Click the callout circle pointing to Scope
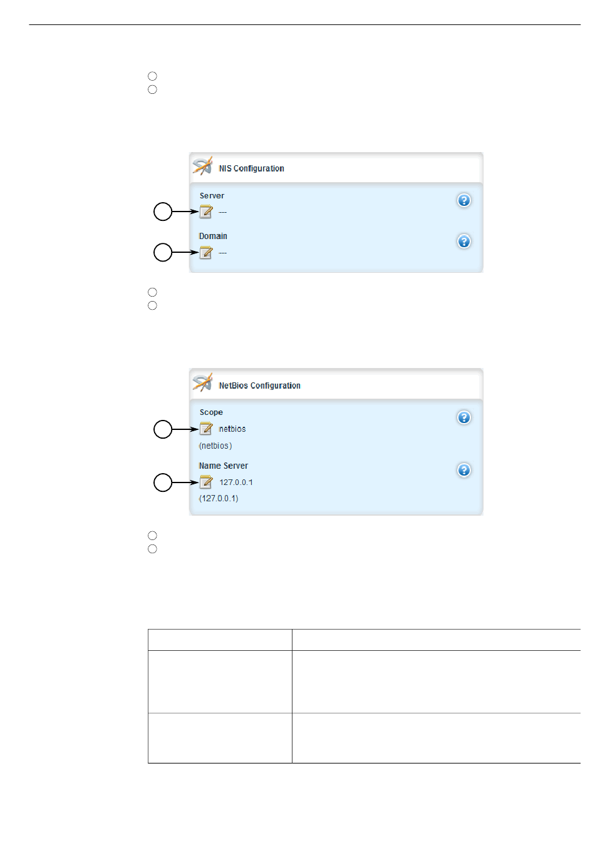The image size is (595, 868). click(x=163, y=429)
